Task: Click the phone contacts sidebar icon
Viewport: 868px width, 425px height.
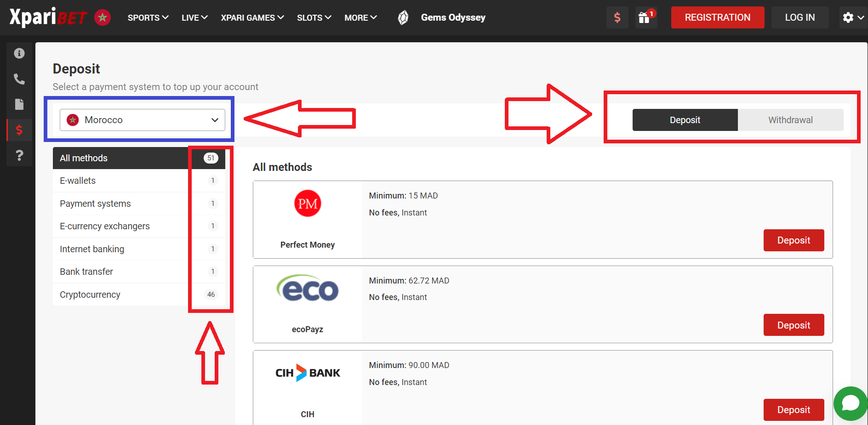Action: 19,79
